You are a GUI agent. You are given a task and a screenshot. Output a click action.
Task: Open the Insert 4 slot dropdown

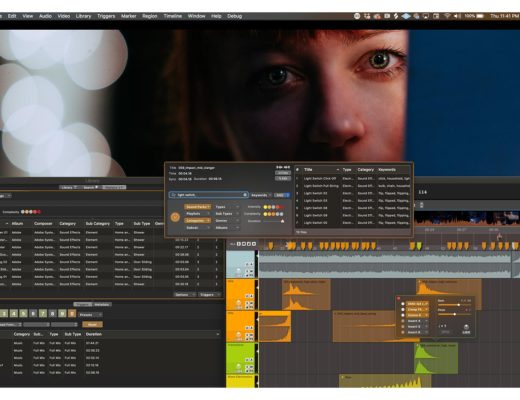pos(417,321)
